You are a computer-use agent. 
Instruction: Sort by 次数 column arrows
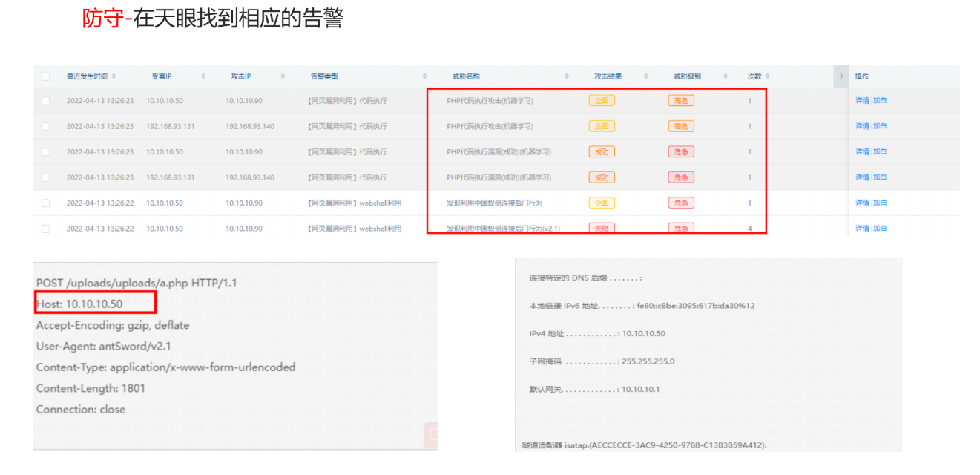768,76
